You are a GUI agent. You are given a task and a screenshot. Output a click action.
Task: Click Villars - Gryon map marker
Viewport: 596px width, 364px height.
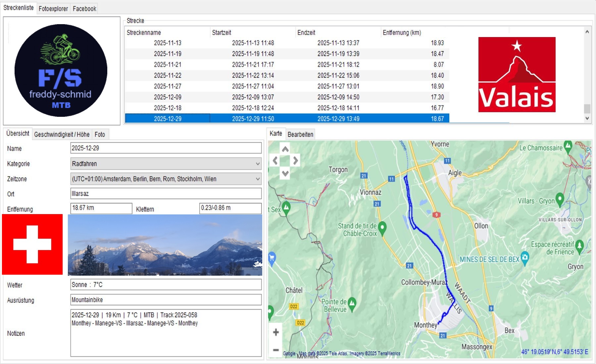[560, 199]
